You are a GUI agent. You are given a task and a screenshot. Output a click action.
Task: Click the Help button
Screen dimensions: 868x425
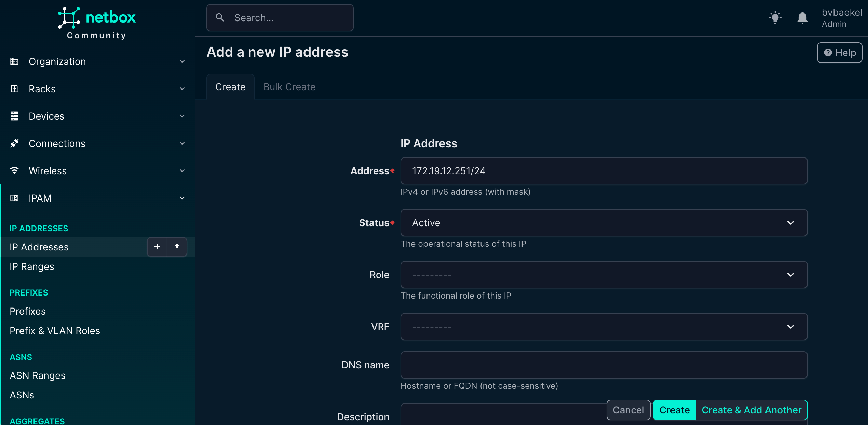click(840, 53)
